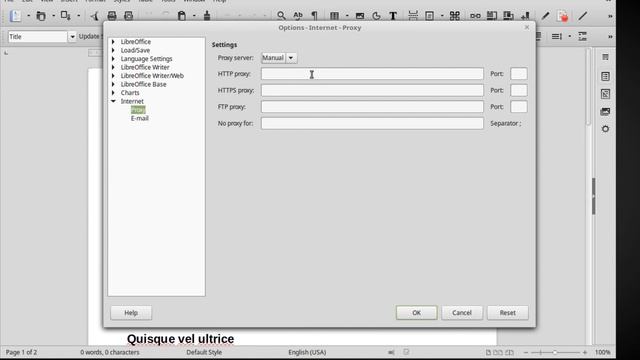640x360 pixels.
Task: Click the HTTP proxy text field
Action: (372, 74)
